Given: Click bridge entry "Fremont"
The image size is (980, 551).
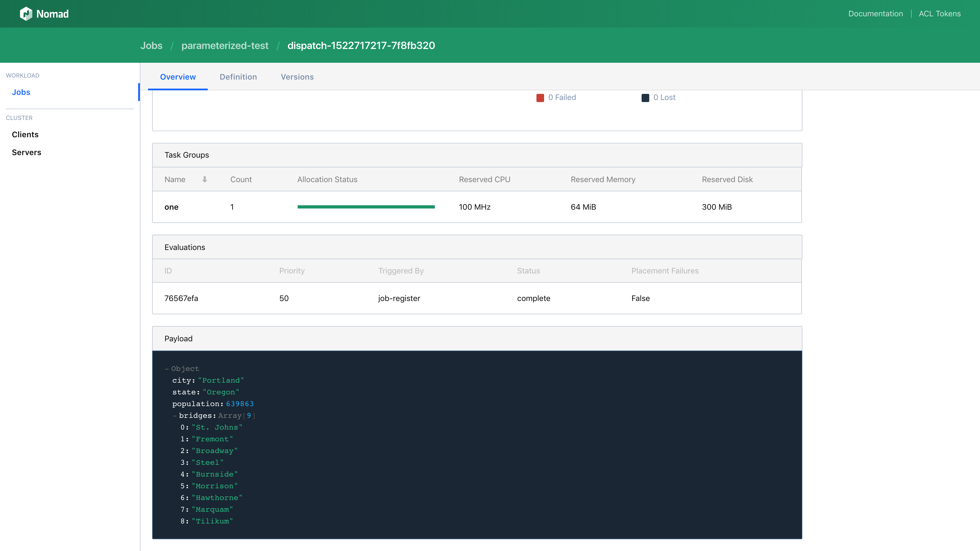Looking at the screenshot, I should click(x=212, y=439).
